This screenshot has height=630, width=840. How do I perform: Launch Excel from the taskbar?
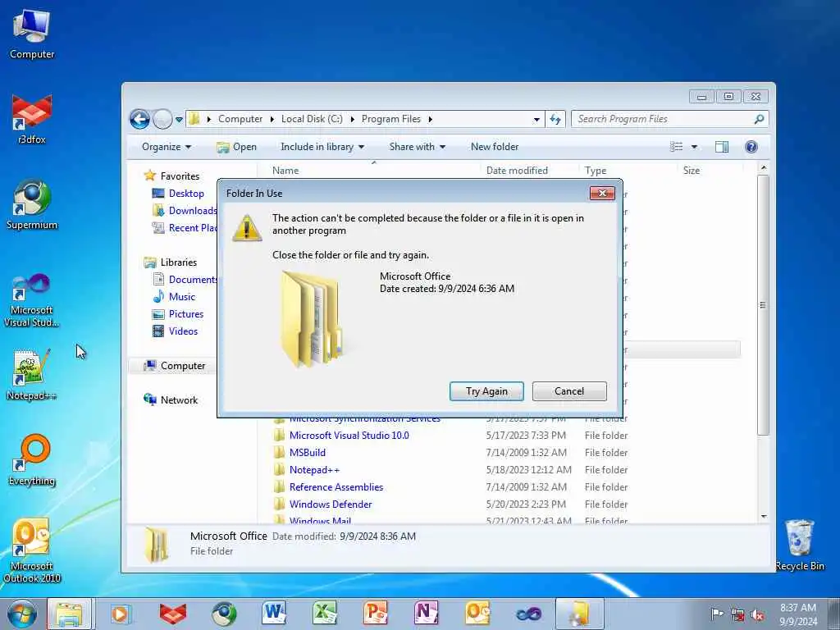(x=325, y=614)
